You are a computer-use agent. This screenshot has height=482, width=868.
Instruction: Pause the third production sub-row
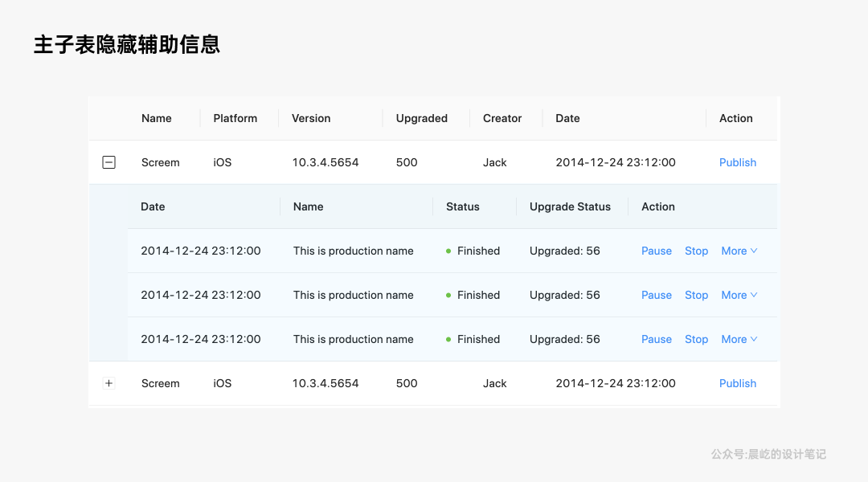pyautogui.click(x=656, y=339)
